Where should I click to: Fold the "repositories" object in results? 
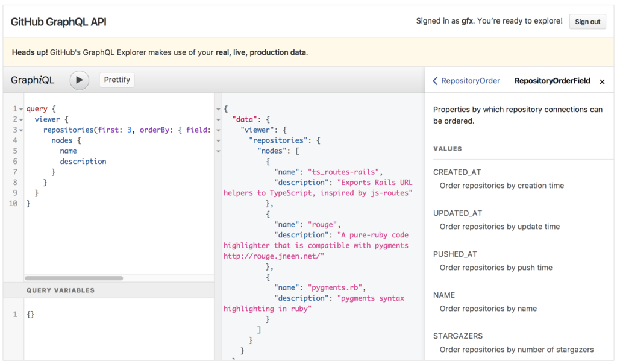click(218, 140)
